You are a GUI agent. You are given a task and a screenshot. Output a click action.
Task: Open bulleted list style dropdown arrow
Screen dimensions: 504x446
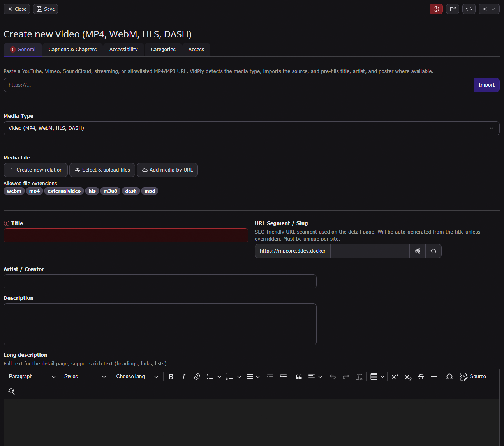point(258,377)
